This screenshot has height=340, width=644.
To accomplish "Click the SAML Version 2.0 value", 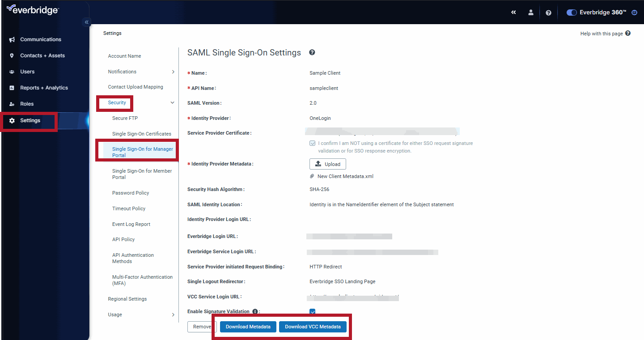I will [313, 103].
